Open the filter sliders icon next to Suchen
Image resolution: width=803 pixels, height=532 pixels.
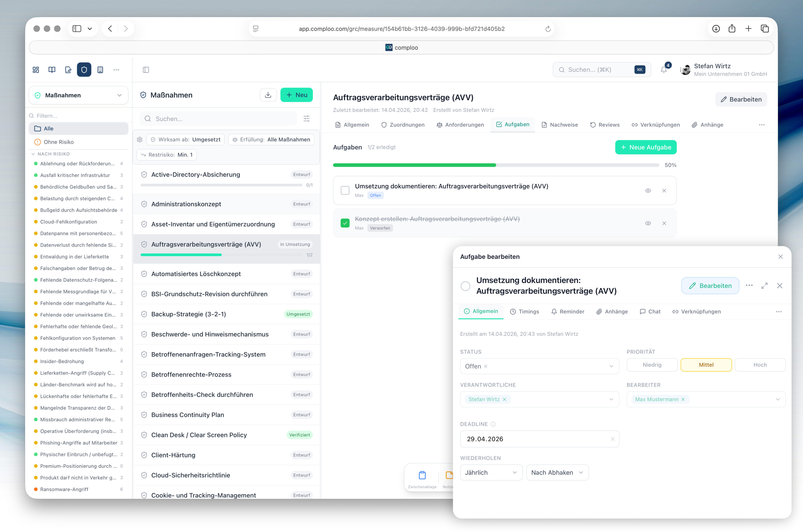[306, 119]
